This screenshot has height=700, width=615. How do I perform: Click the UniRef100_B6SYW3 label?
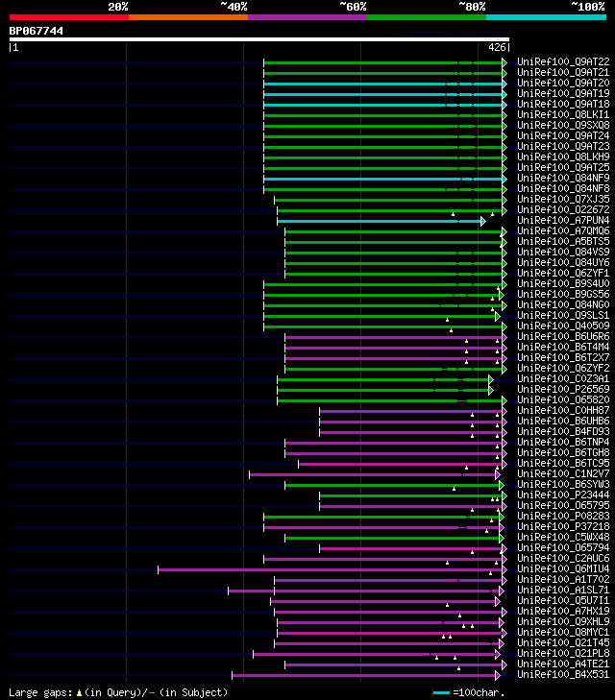coord(563,485)
